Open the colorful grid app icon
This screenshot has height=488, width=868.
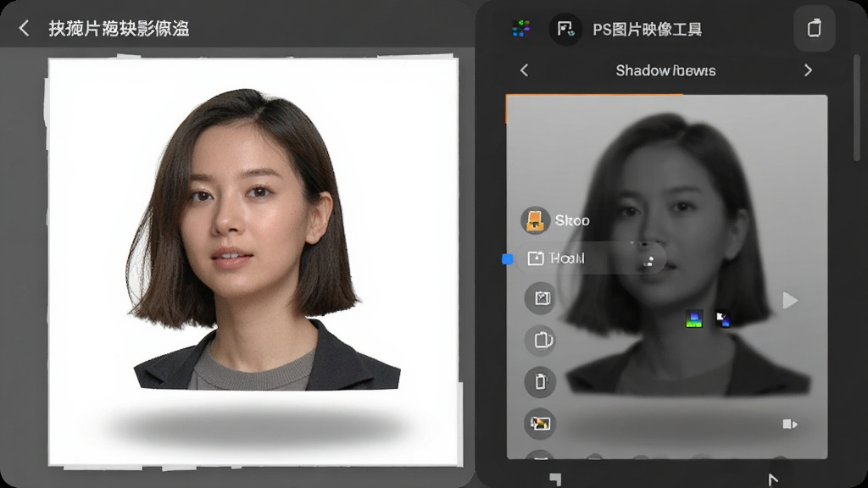coord(520,28)
